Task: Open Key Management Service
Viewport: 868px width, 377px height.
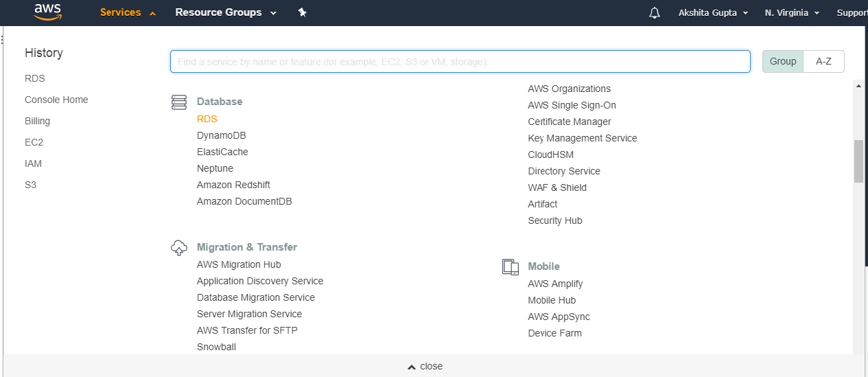Action: pos(583,138)
